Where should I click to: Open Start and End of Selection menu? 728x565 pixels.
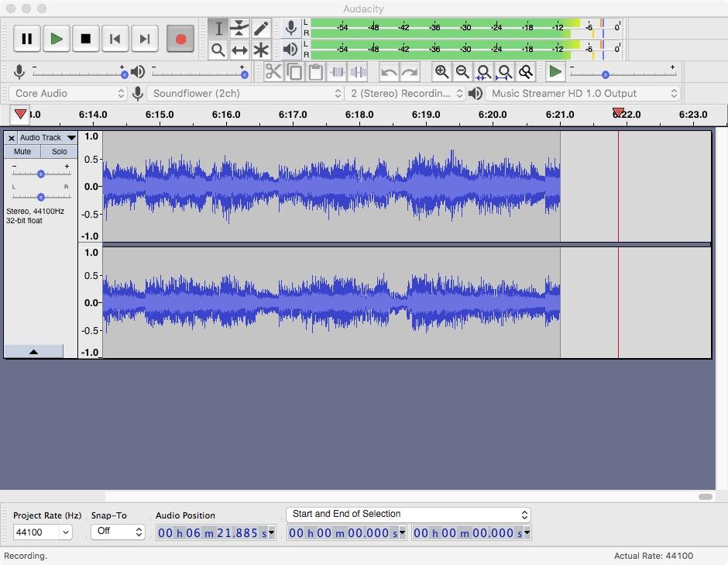pyautogui.click(x=408, y=515)
